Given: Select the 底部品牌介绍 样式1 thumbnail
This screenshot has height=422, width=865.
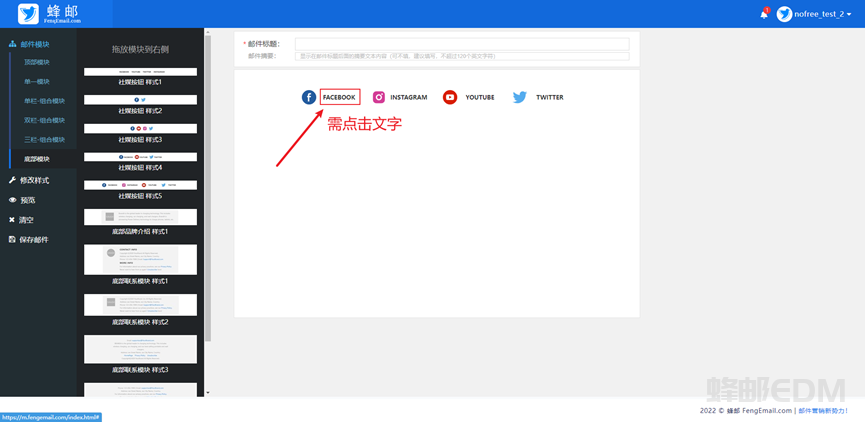Looking at the screenshot, I should point(140,217).
